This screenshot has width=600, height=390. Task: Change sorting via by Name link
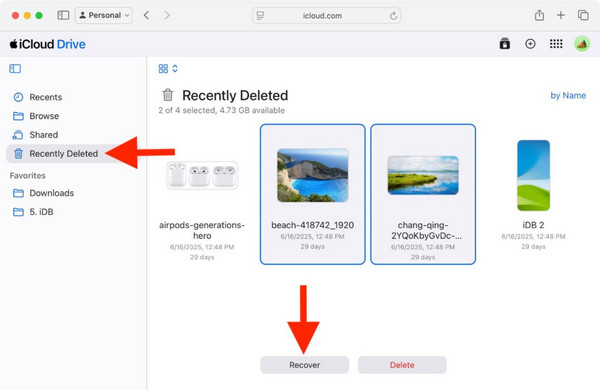pyautogui.click(x=568, y=96)
